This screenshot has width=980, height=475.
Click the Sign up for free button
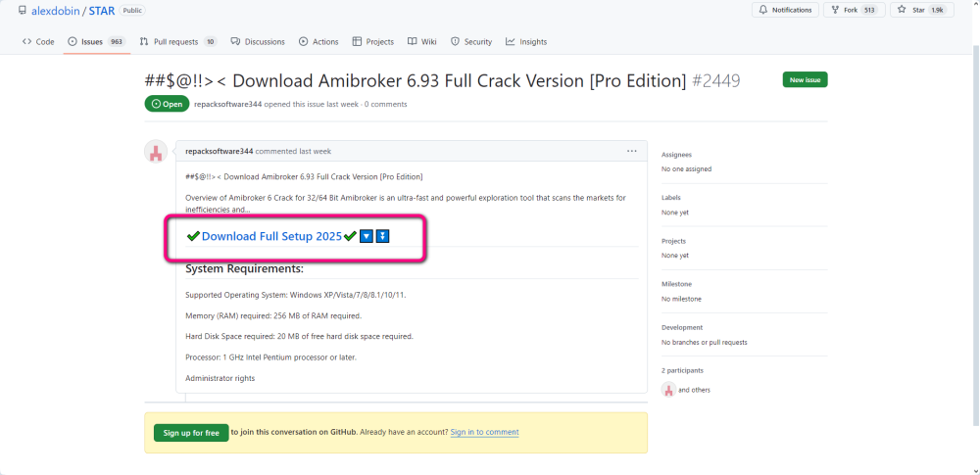pyautogui.click(x=191, y=433)
